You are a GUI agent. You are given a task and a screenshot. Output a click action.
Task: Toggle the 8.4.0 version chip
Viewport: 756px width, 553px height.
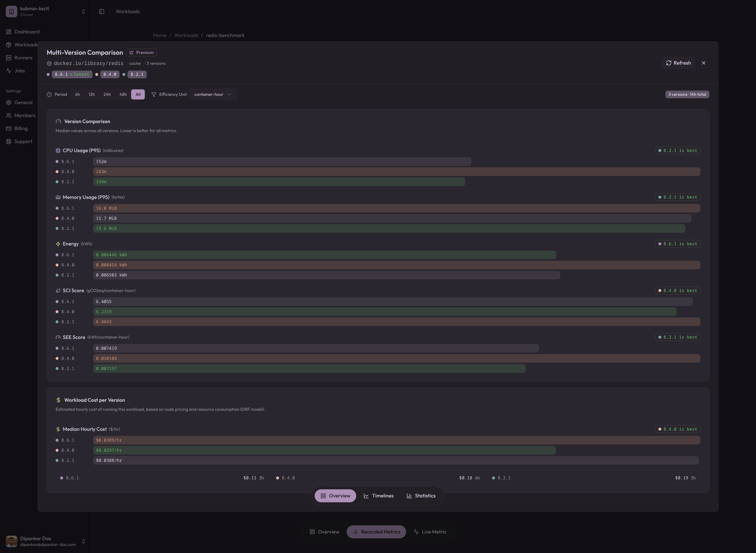(109, 74)
